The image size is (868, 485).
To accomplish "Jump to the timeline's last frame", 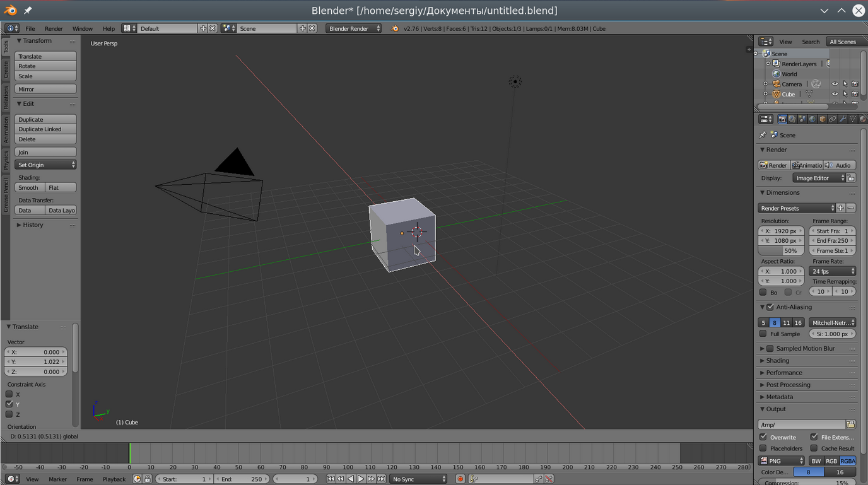I will coord(382,479).
